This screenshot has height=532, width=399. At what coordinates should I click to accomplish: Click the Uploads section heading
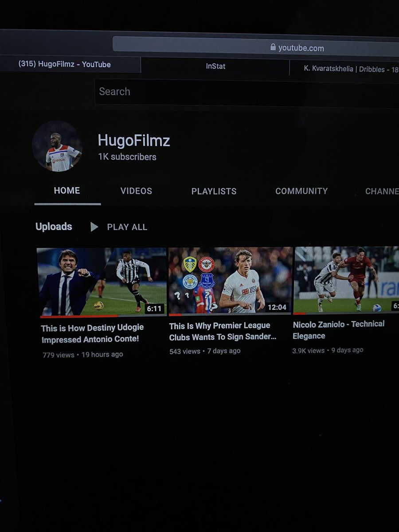(x=54, y=227)
